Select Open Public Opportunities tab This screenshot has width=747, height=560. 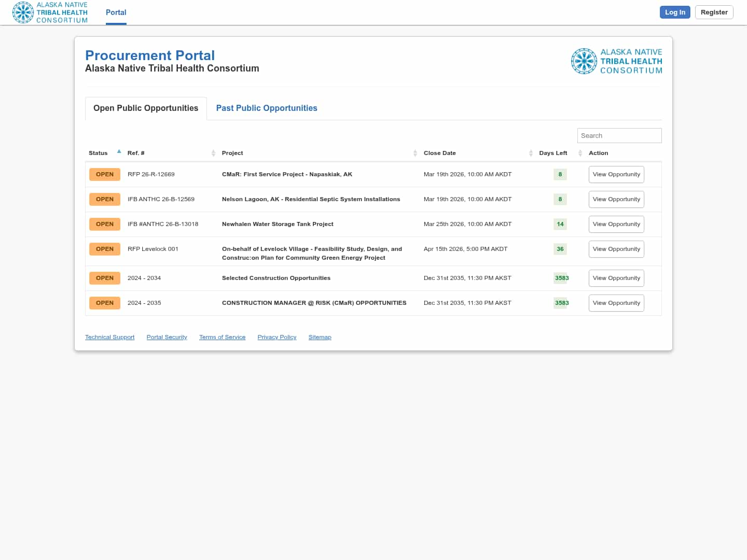[x=146, y=108]
